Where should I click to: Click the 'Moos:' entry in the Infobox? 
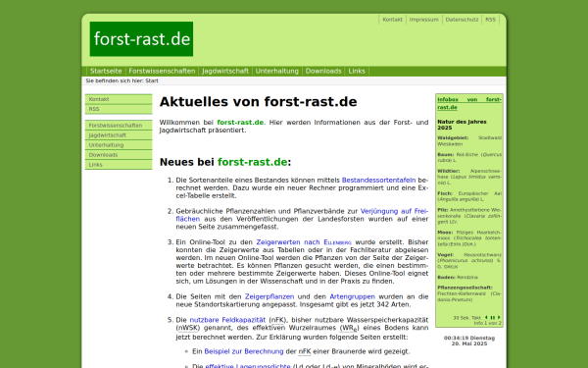[469, 238]
